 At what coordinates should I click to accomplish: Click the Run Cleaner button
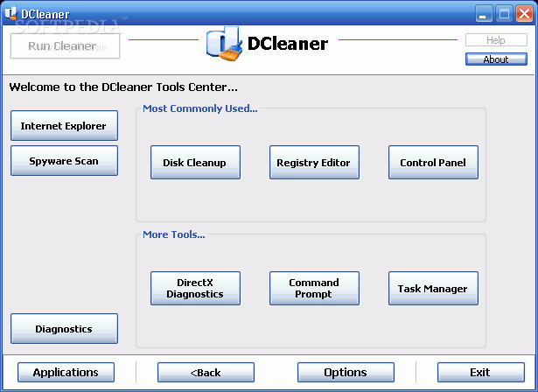[x=66, y=46]
